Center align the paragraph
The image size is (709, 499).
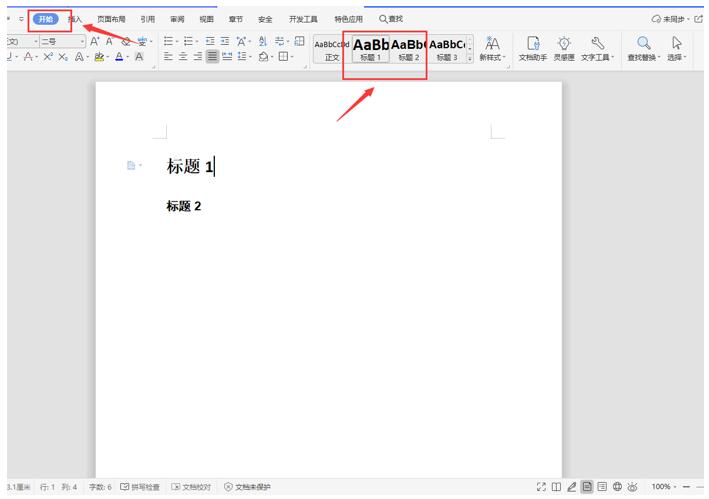[183, 56]
